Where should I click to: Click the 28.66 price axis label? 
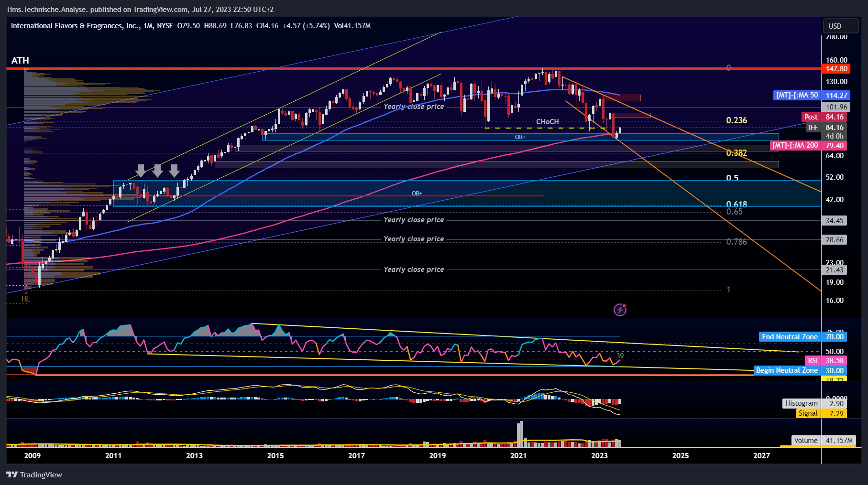[834, 240]
